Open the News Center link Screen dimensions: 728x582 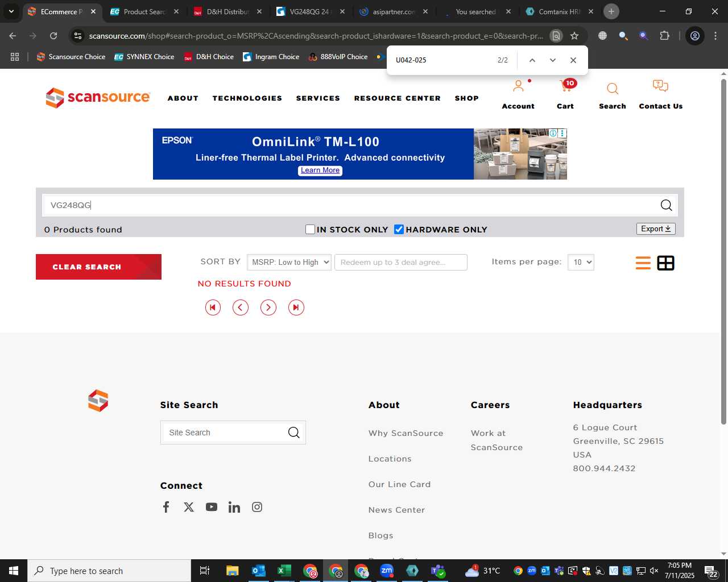[x=396, y=510]
